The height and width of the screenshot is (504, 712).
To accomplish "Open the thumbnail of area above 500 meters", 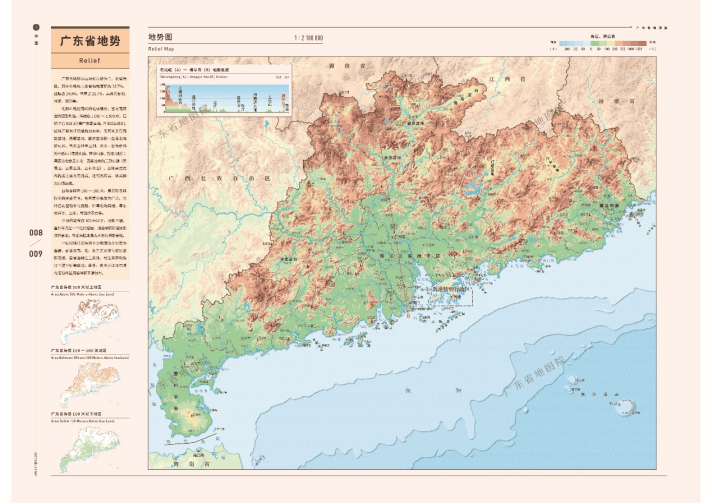I will (x=91, y=320).
